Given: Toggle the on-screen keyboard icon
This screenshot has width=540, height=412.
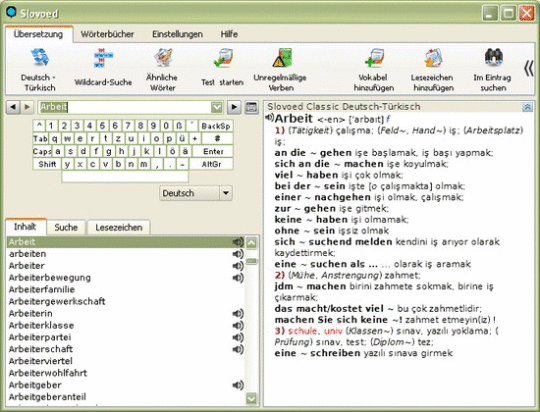Looking at the screenshot, I should pos(252,107).
